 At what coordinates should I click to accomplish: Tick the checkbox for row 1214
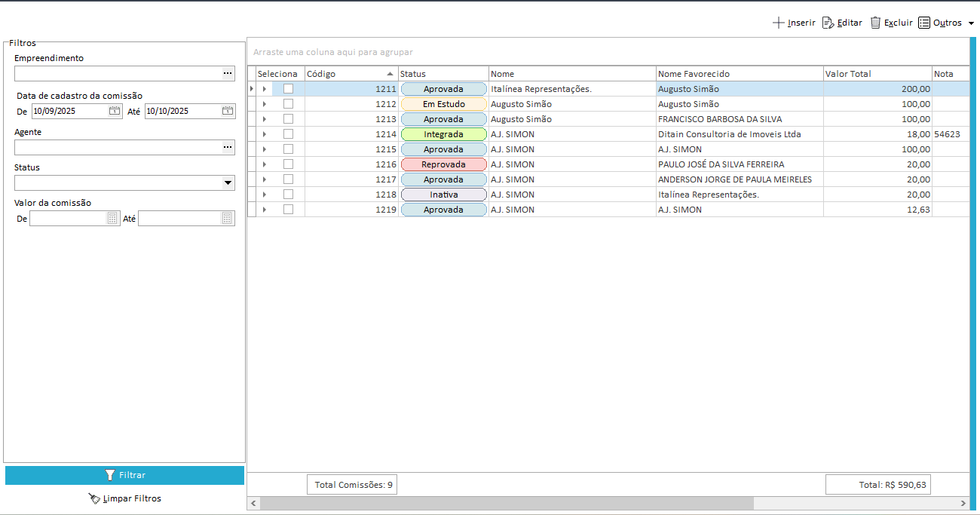pyautogui.click(x=288, y=134)
